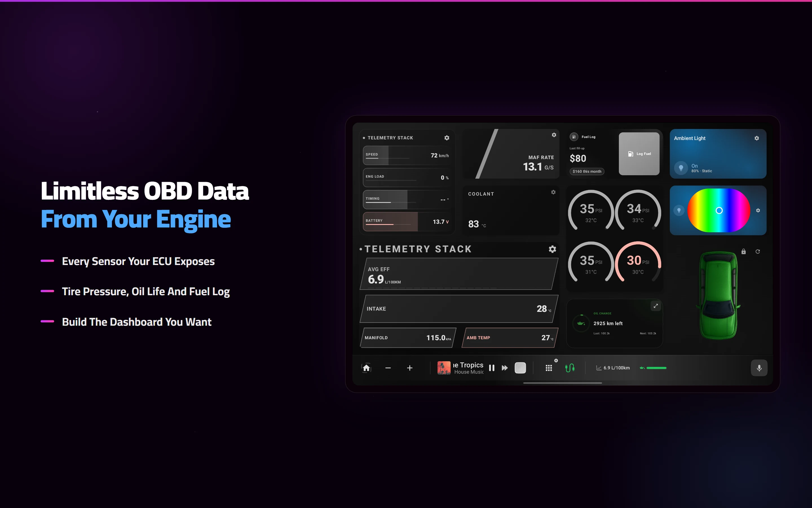Toggle bulb icon left of color wheel
Screen dimensions: 812x508
[x=679, y=210]
